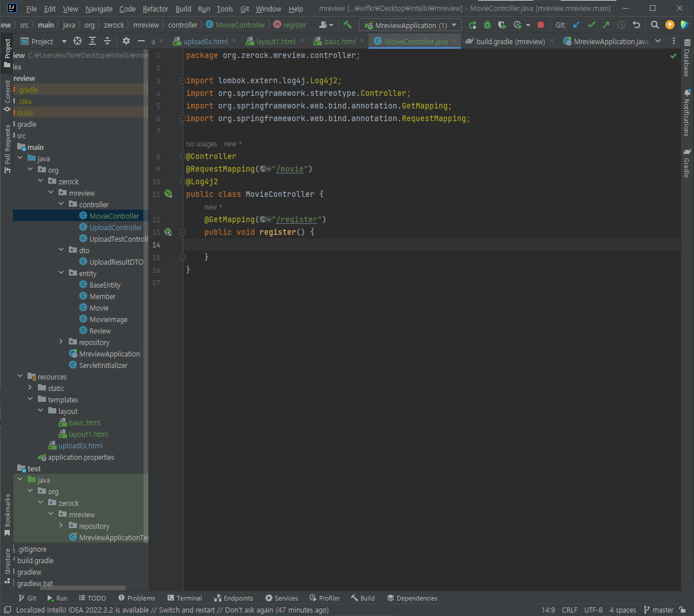Collapse all nodes in Project panel

tap(107, 41)
